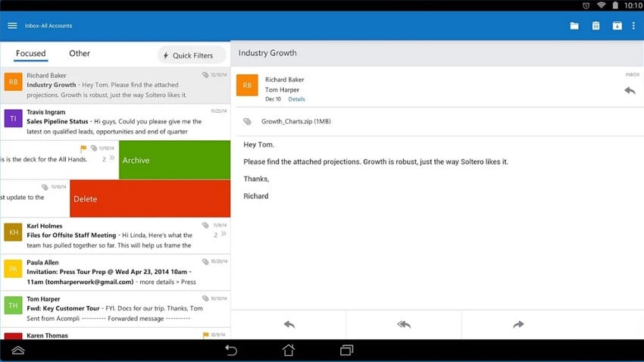Screen dimensions: 644x362
Task: Open Fwd: Key Customer Tour email
Action: tap(115, 309)
